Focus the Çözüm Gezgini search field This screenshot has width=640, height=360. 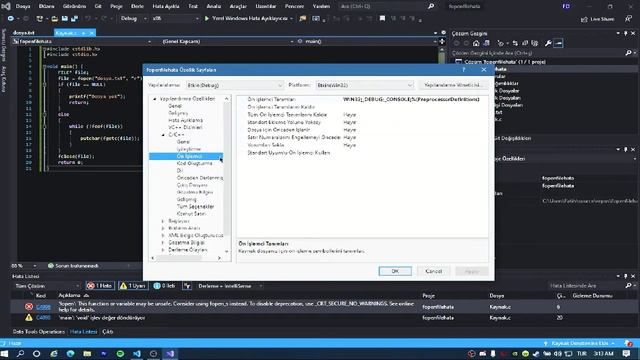[538, 53]
